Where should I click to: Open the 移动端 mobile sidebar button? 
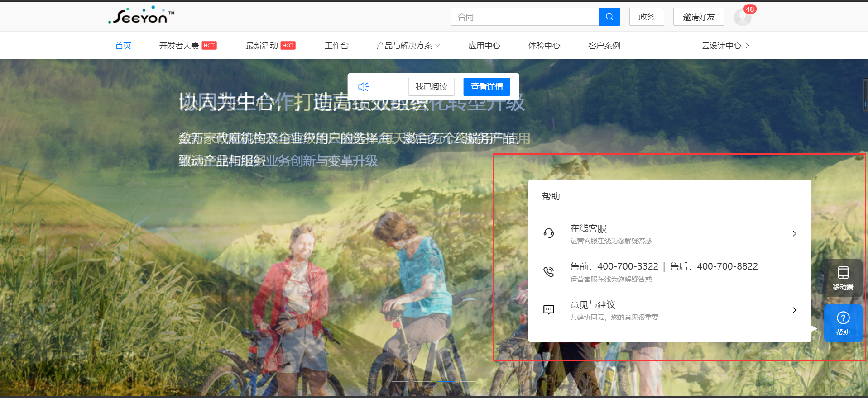pos(843,278)
